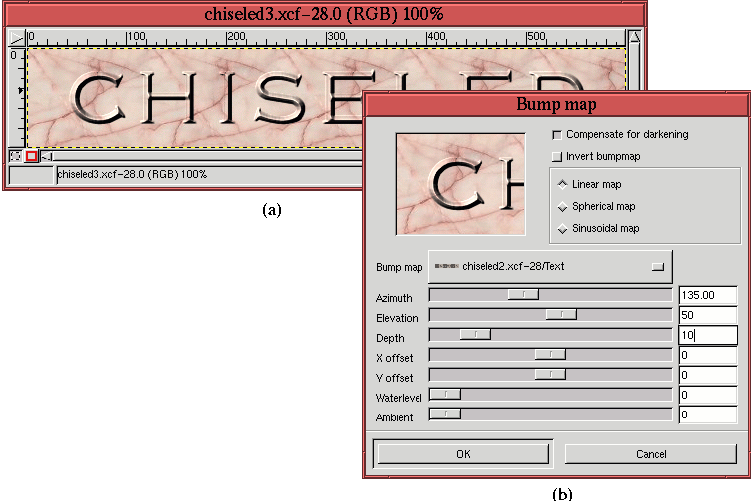The height and width of the screenshot is (501, 751).
Task: Click the Azimuth slider handle
Action: [523, 294]
